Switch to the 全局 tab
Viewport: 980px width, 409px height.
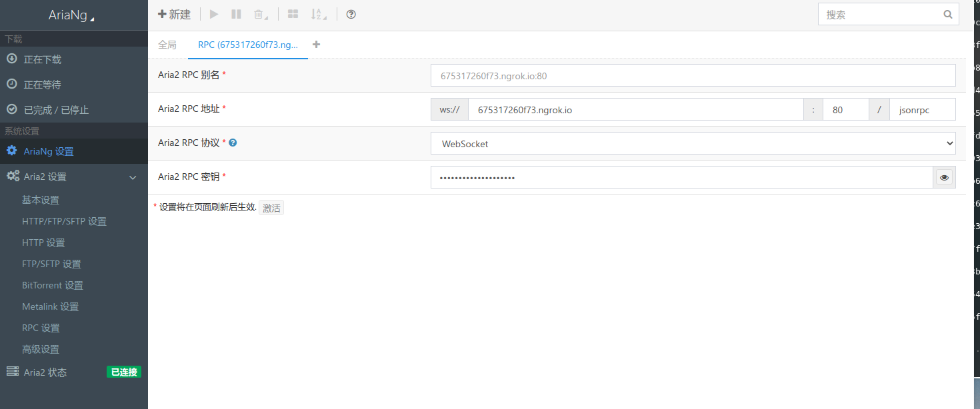[x=167, y=45]
